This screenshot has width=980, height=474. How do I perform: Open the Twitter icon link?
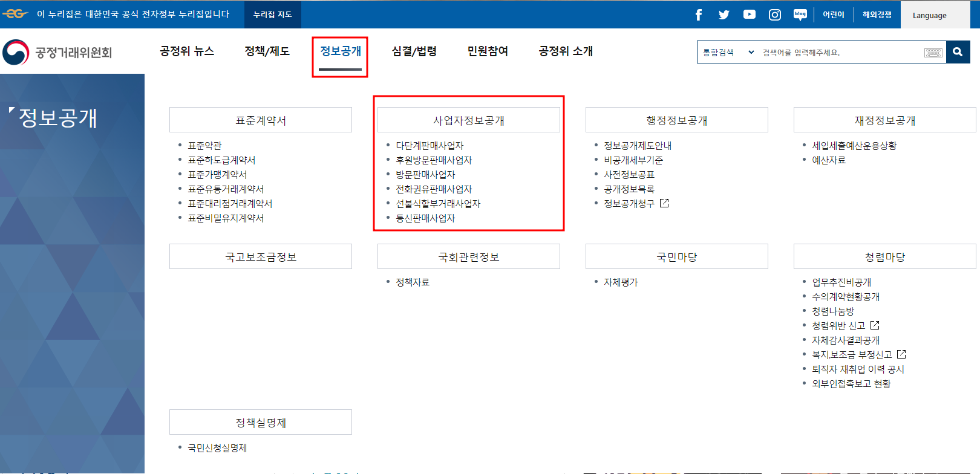[724, 15]
